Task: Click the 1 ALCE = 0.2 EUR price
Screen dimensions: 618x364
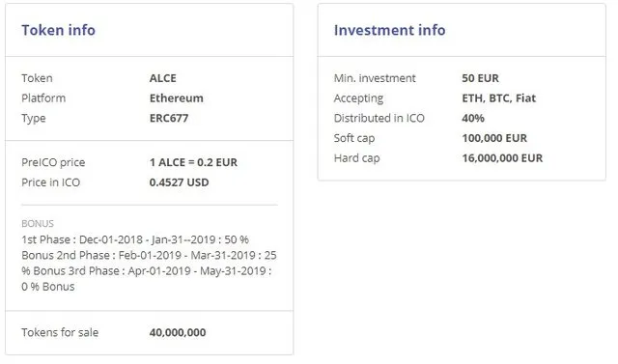Action: coord(193,162)
